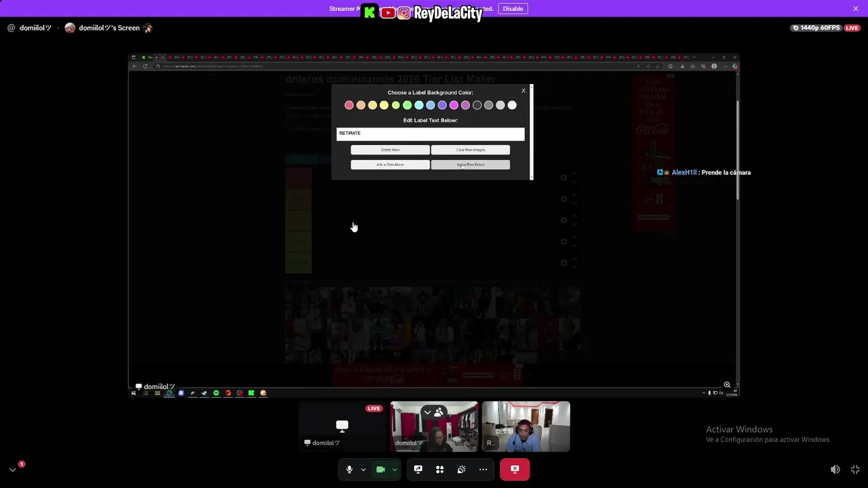Open the soundboard party icon

[x=462, y=469]
